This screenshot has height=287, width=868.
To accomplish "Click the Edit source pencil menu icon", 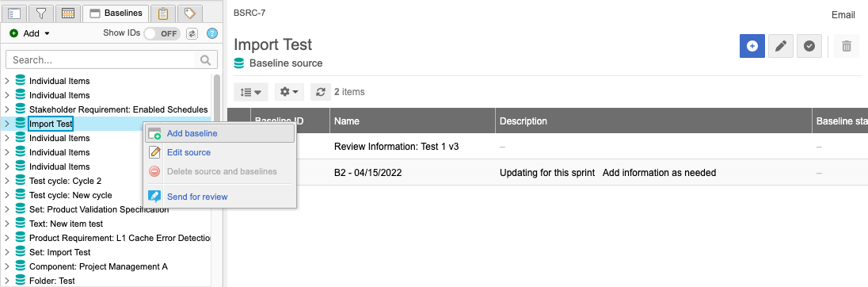I will coord(155,152).
